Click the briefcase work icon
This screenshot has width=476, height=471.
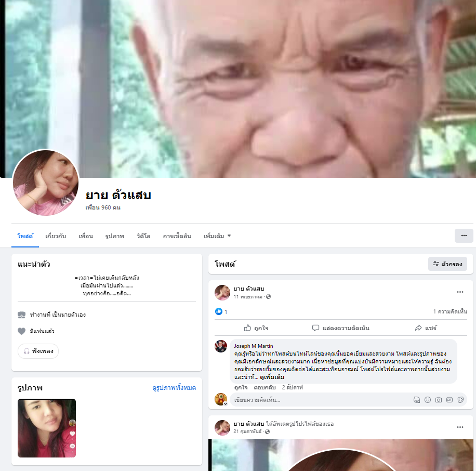coord(21,315)
